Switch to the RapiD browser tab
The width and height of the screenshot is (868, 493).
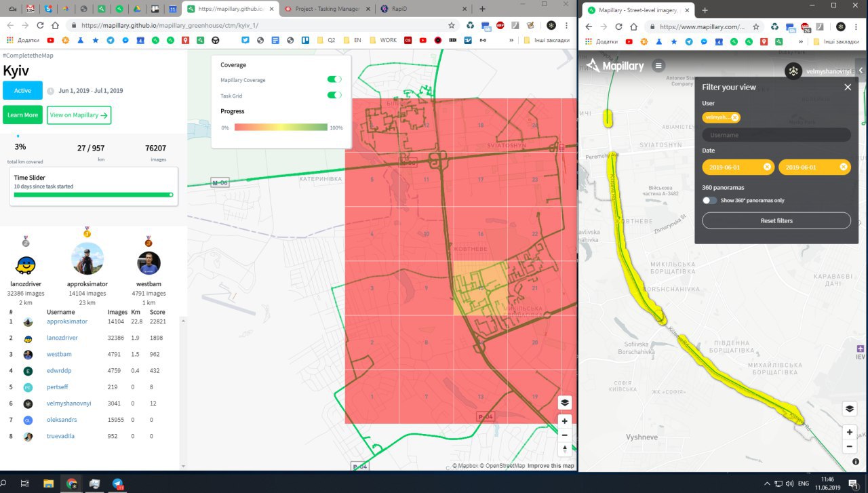(420, 9)
